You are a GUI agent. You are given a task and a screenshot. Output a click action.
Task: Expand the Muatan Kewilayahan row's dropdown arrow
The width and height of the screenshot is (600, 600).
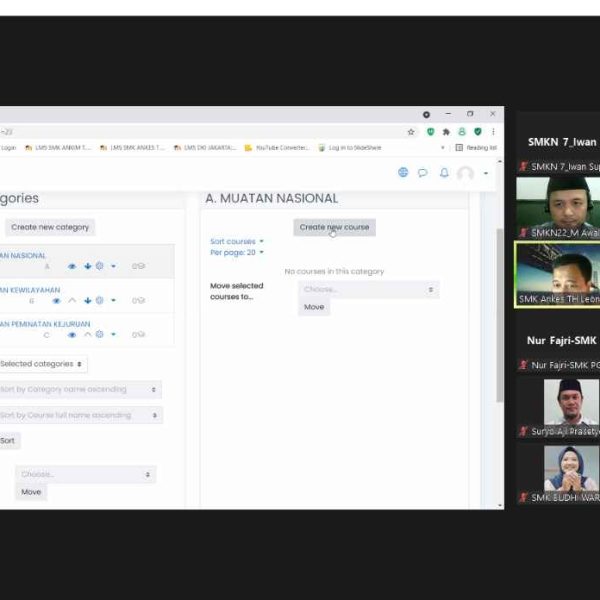[113, 301]
